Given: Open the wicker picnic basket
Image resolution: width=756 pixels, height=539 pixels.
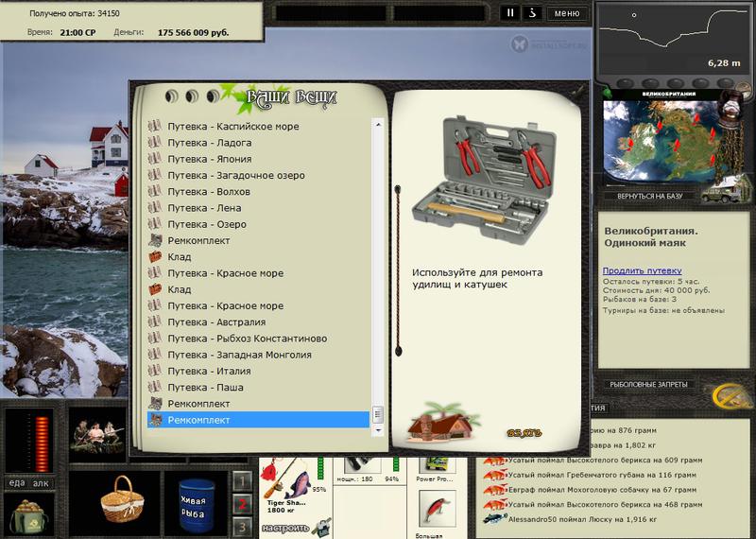Looking at the screenshot, I should pos(122,499).
